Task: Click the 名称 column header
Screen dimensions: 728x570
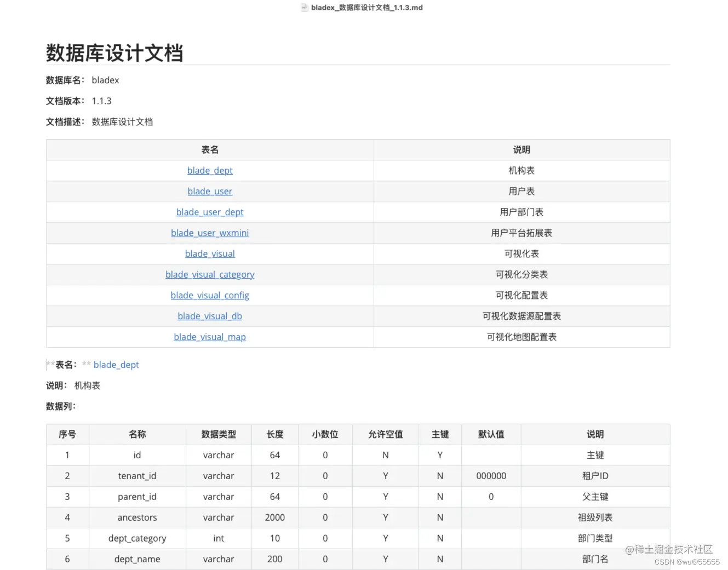Action: click(x=137, y=434)
